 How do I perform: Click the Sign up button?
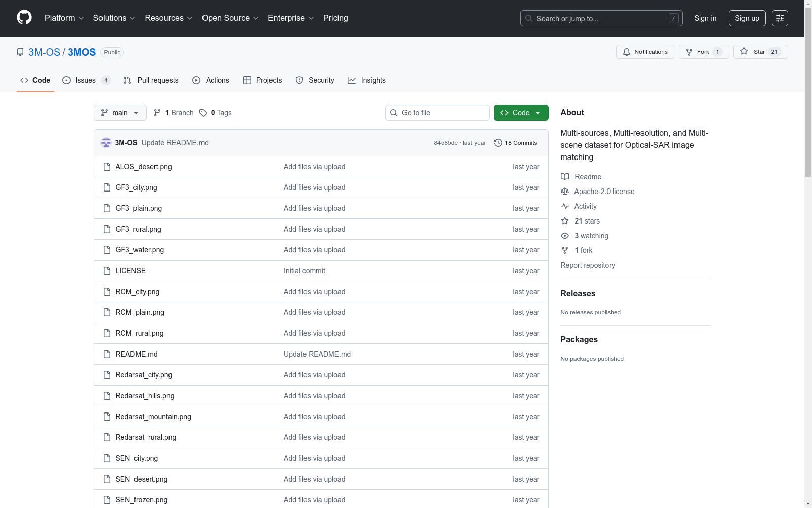coord(747,18)
